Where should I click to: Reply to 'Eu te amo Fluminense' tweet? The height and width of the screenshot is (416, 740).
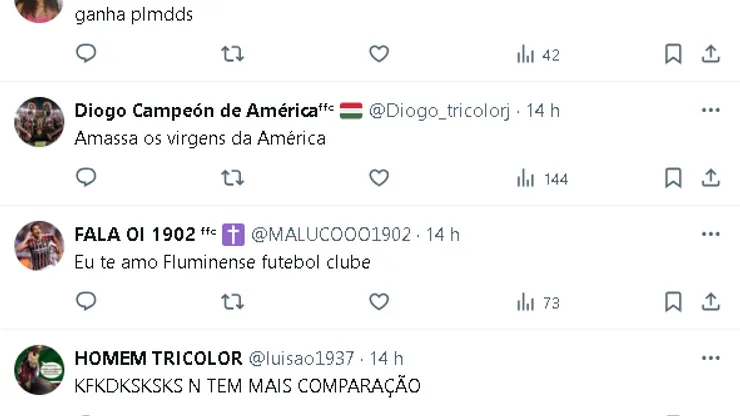pos(86,301)
